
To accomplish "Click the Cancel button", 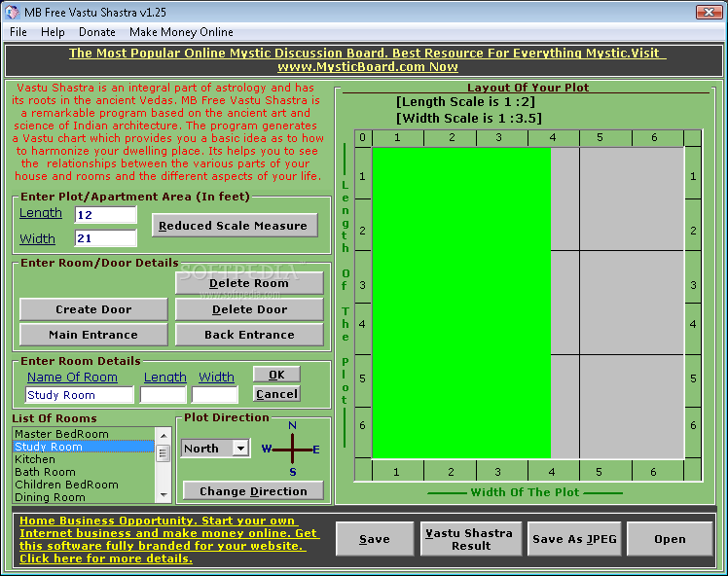I will click(x=276, y=394).
